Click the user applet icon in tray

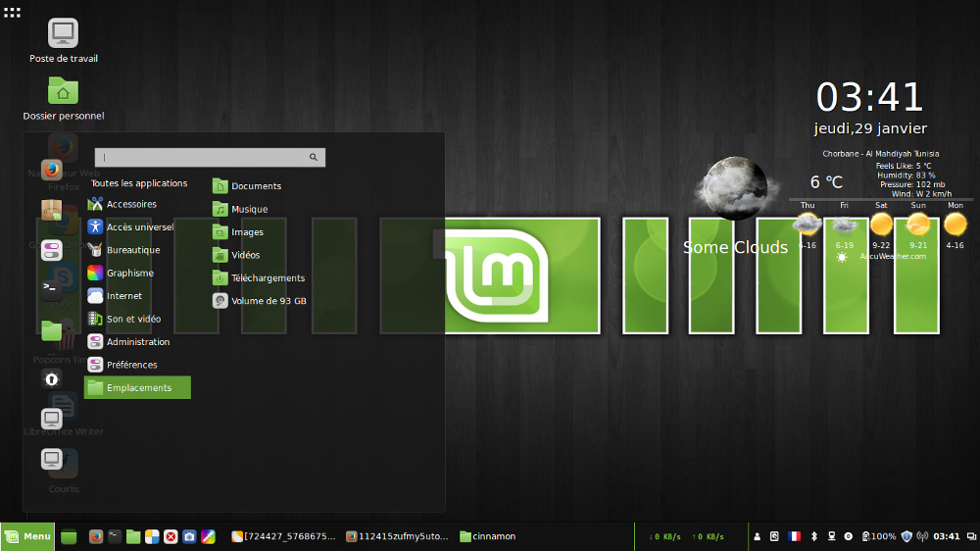point(757,536)
